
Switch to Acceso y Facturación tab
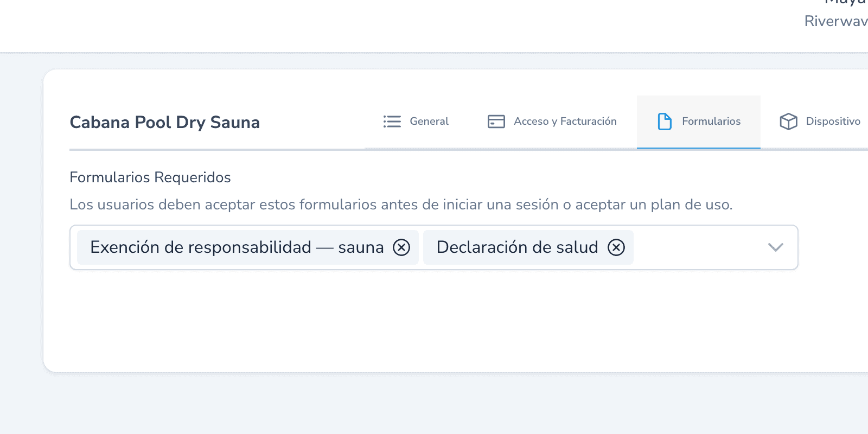point(552,122)
